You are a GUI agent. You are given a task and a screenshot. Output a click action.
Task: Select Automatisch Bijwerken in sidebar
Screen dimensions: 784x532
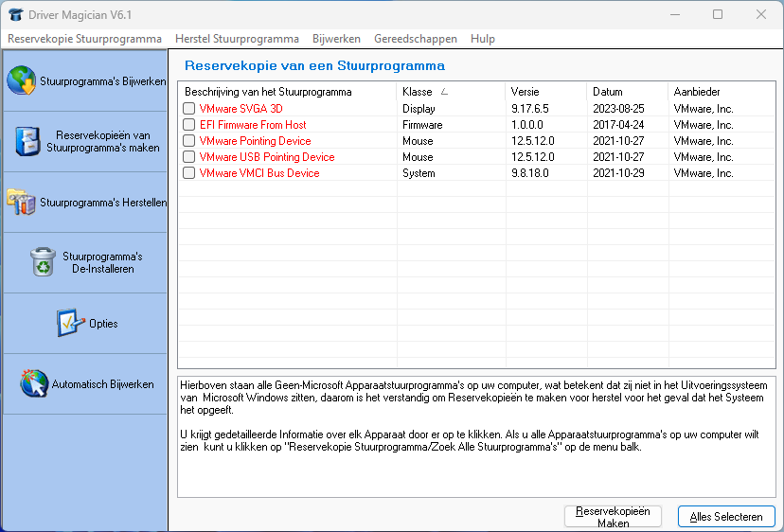pyautogui.click(x=85, y=384)
